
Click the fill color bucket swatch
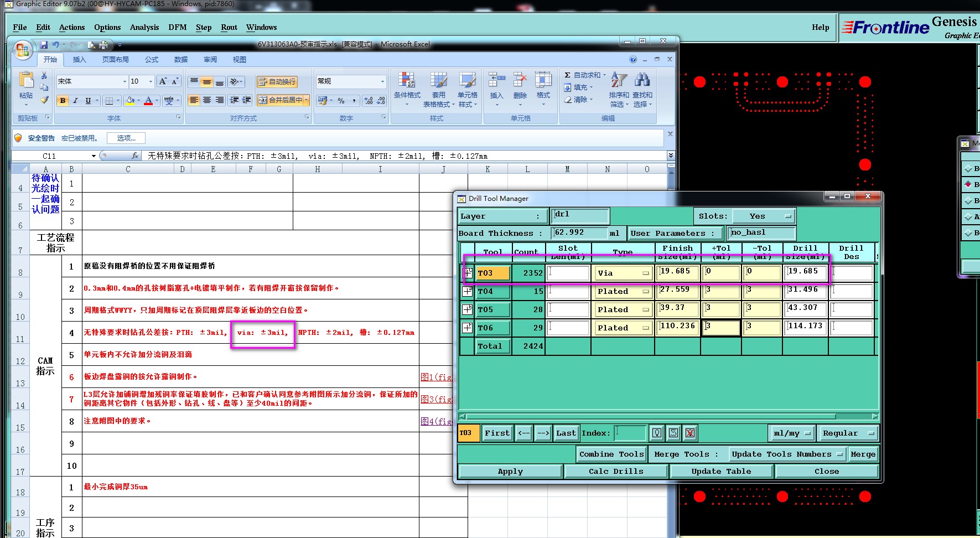pos(130,100)
